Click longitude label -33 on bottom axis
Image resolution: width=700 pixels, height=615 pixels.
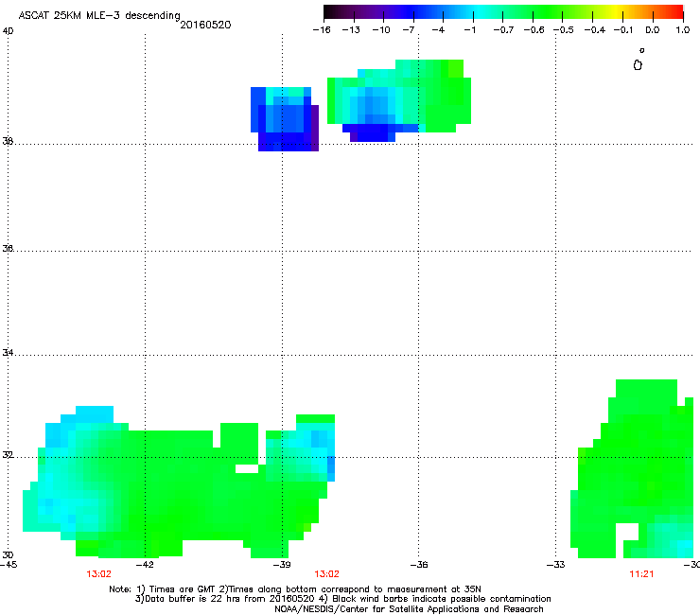[x=555, y=565]
